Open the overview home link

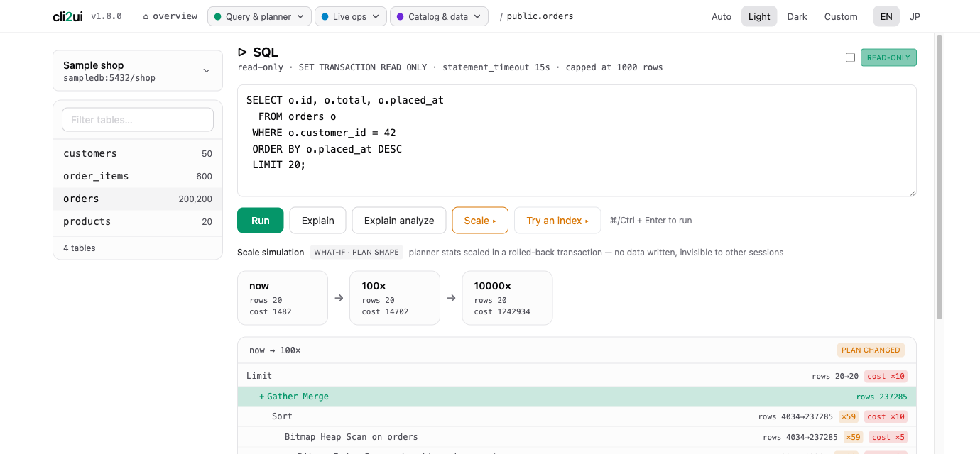[x=170, y=16]
